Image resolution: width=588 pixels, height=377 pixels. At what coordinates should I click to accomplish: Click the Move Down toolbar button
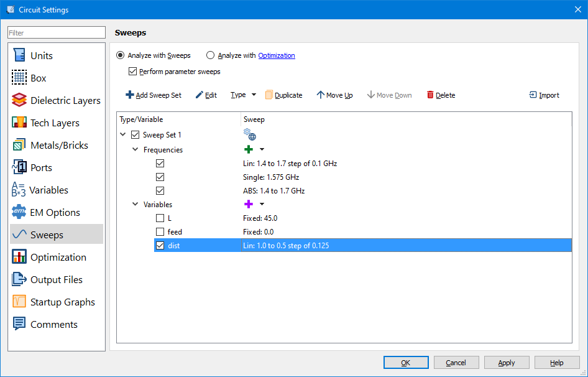(389, 95)
